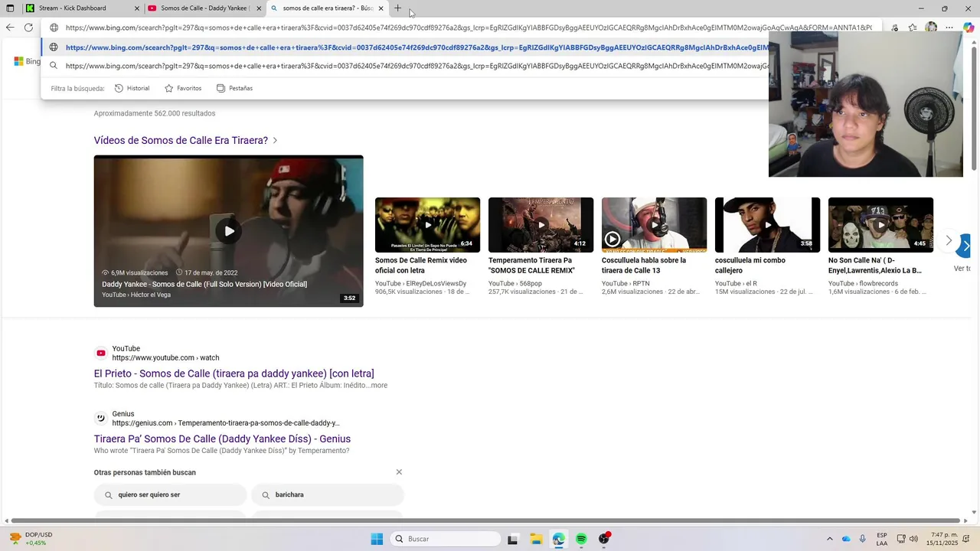Reload the page with refresh icon
Image resolution: width=980 pixels, height=551 pixels.
coord(28,28)
